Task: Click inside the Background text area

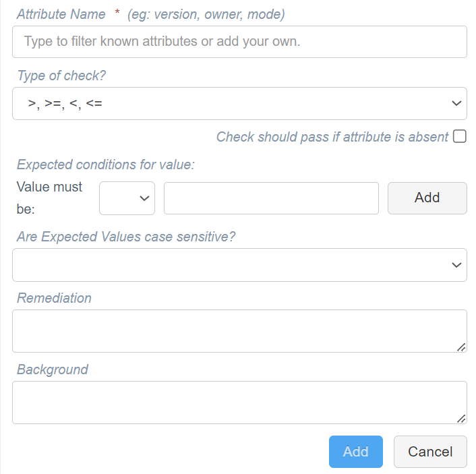Action: (239, 403)
